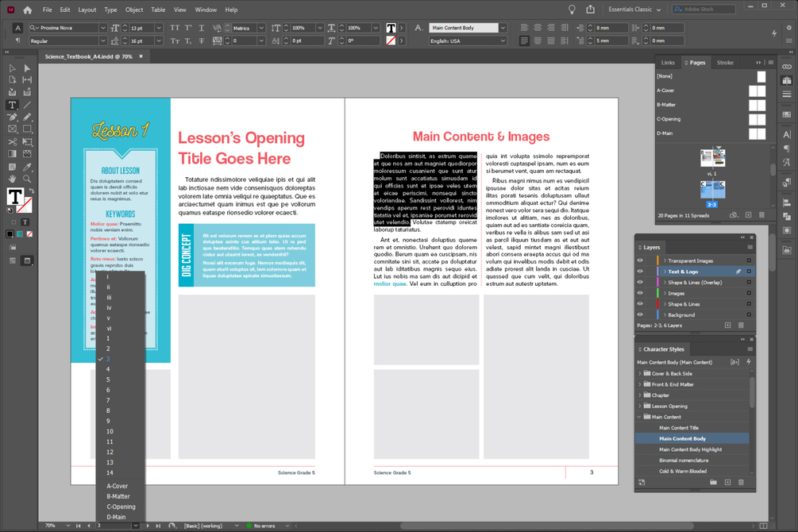Hide the Transparent Images layer
The height and width of the screenshot is (532, 798).
[x=640, y=260]
